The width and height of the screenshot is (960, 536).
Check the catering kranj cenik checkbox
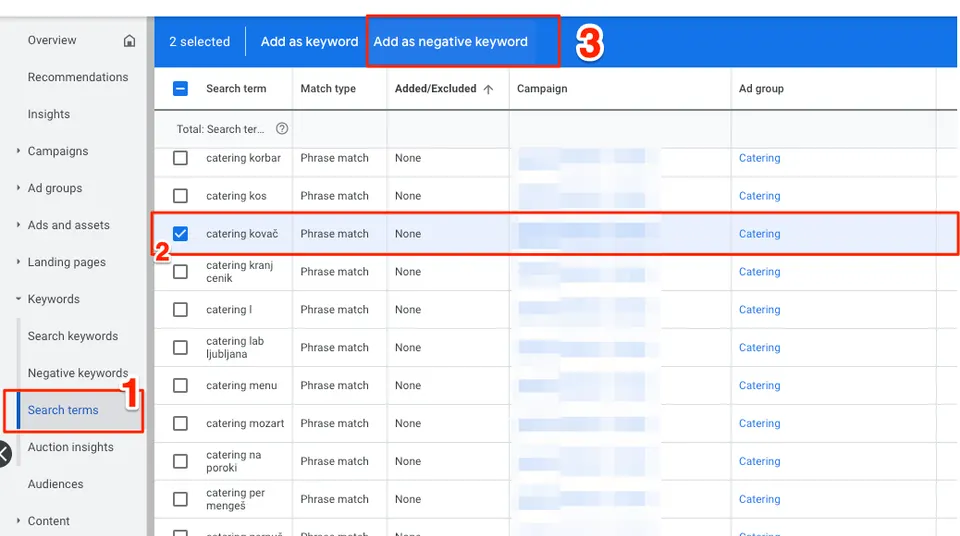coord(180,272)
